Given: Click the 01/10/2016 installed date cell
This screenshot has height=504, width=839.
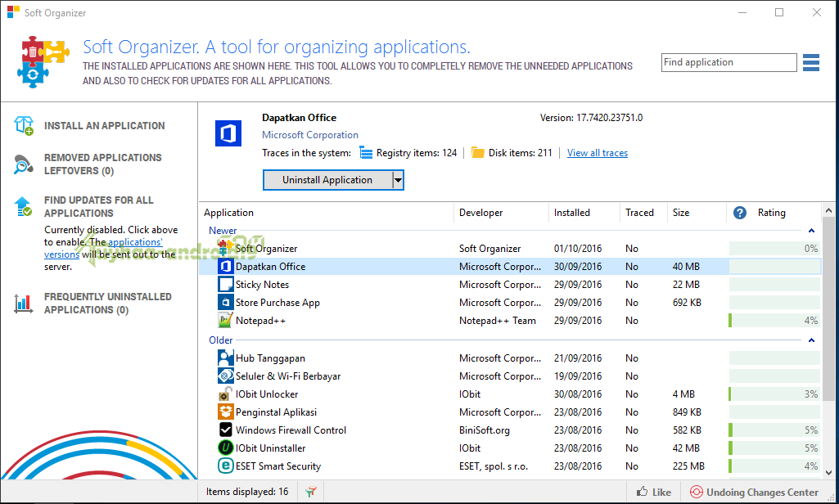Looking at the screenshot, I should pos(577,249).
